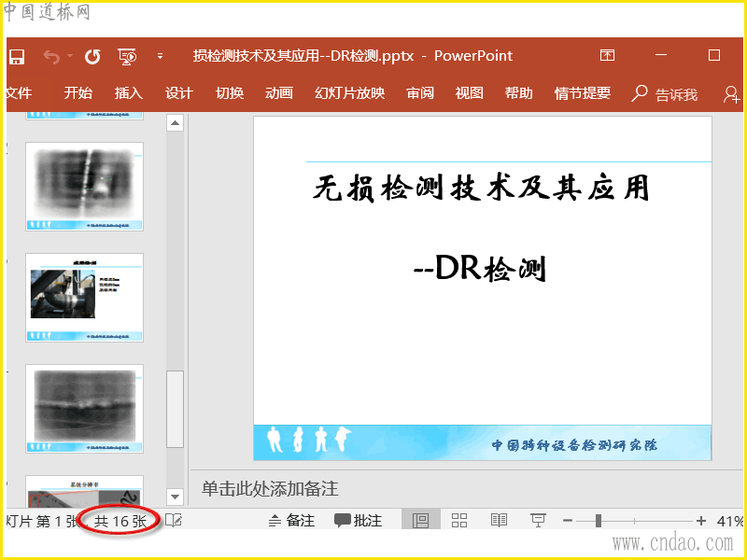The height and width of the screenshot is (560, 747).
Task: Click the notes area 单击此处添加备注
Action: [270, 489]
